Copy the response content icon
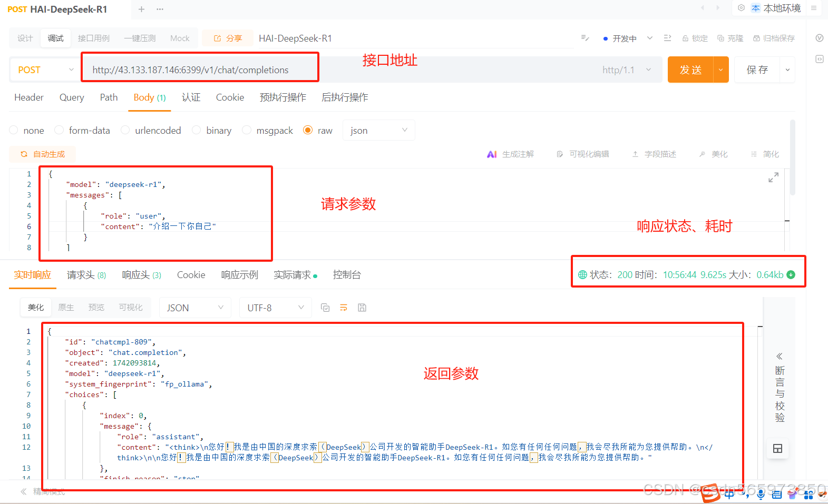The width and height of the screenshot is (828, 504). (325, 308)
